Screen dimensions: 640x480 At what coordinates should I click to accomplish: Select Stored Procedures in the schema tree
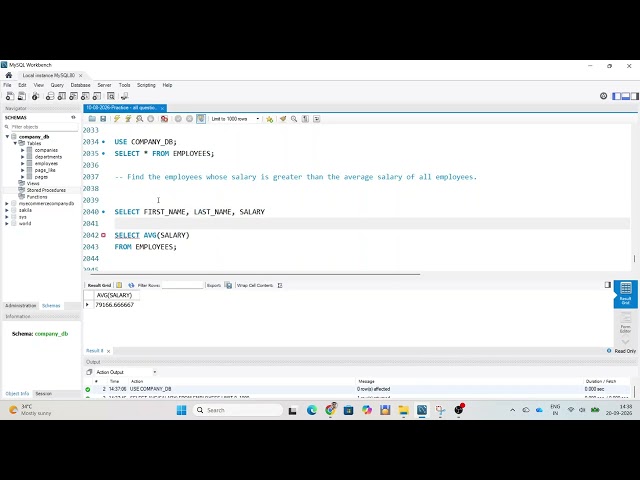click(46, 190)
